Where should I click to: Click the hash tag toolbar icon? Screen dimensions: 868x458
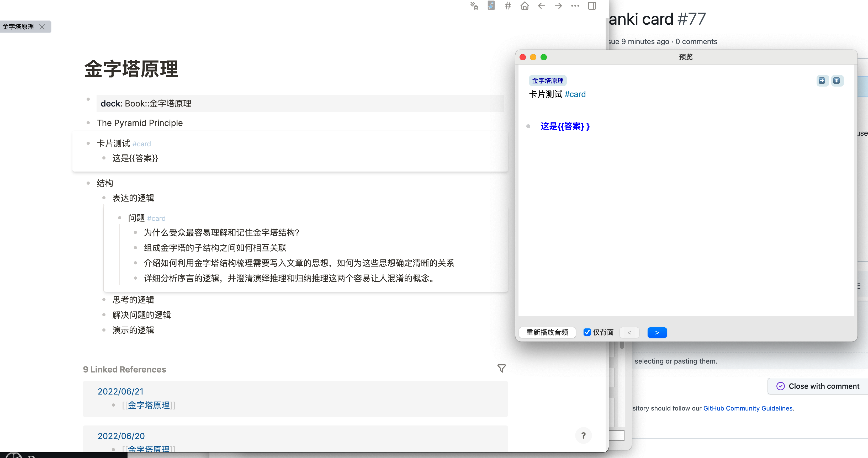tap(508, 6)
